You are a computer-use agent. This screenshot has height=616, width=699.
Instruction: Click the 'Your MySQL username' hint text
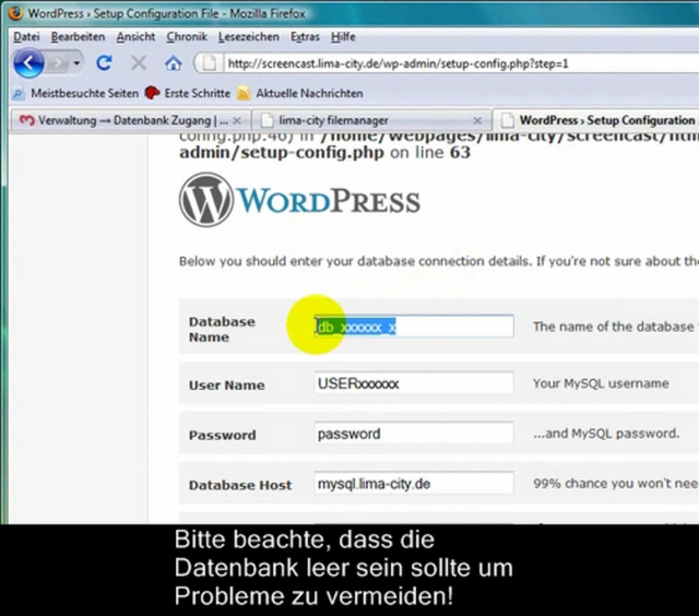[601, 383]
